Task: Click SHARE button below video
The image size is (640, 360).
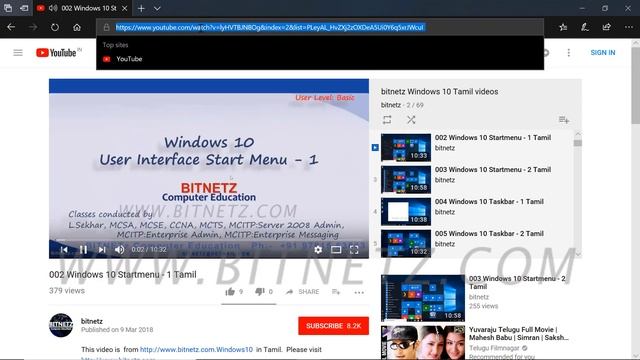Action: (x=302, y=291)
